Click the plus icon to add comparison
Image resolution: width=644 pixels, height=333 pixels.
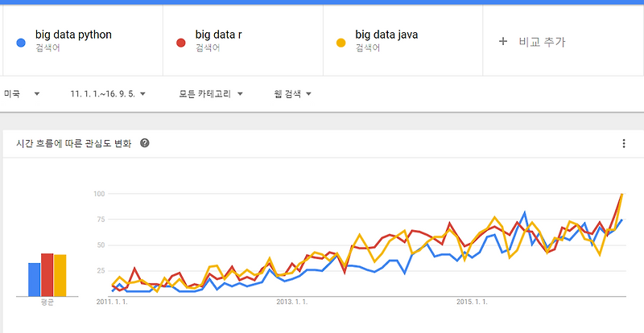coord(502,41)
